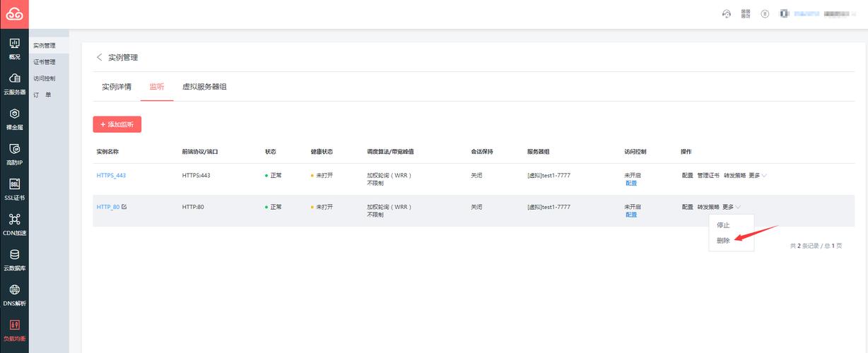Viewport: 868px width, 353px height.
Task: Click the 添加监听 button
Action: [x=117, y=124]
